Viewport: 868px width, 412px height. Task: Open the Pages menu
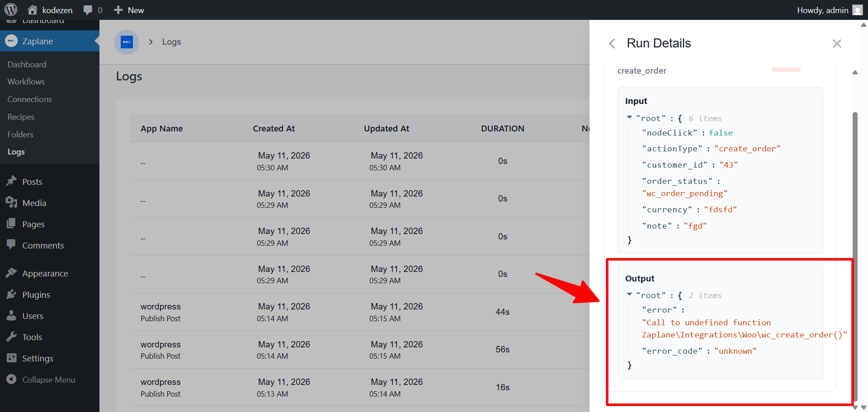(x=33, y=224)
